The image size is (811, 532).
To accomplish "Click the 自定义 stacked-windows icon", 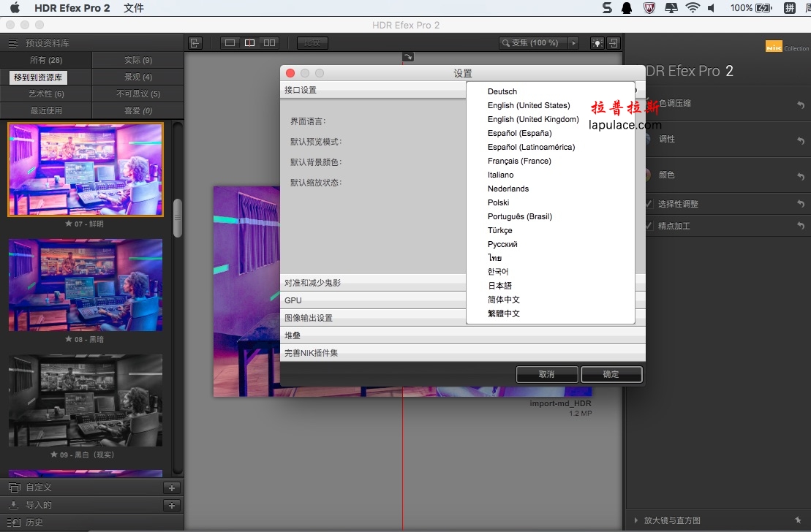I will tap(15, 487).
